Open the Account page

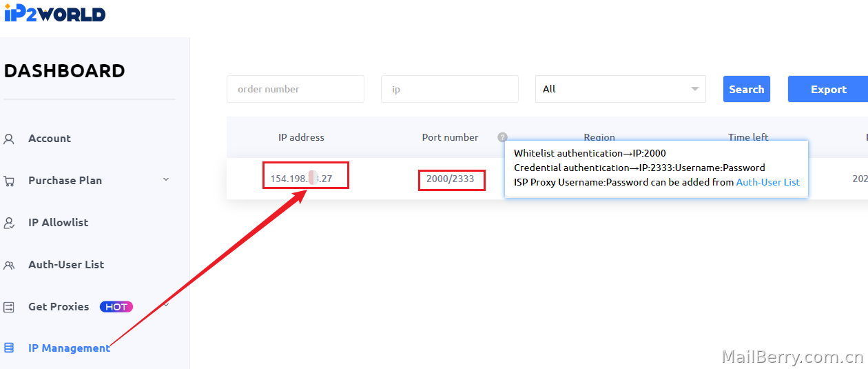[49, 138]
